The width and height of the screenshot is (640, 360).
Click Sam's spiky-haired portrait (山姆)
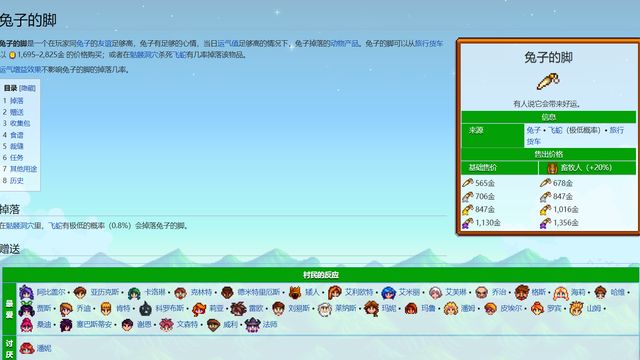pyautogui.click(x=576, y=309)
